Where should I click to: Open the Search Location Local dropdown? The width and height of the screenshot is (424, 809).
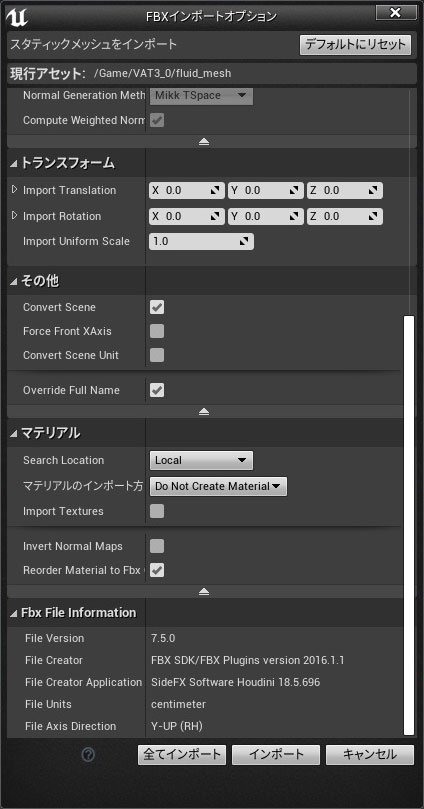click(201, 460)
